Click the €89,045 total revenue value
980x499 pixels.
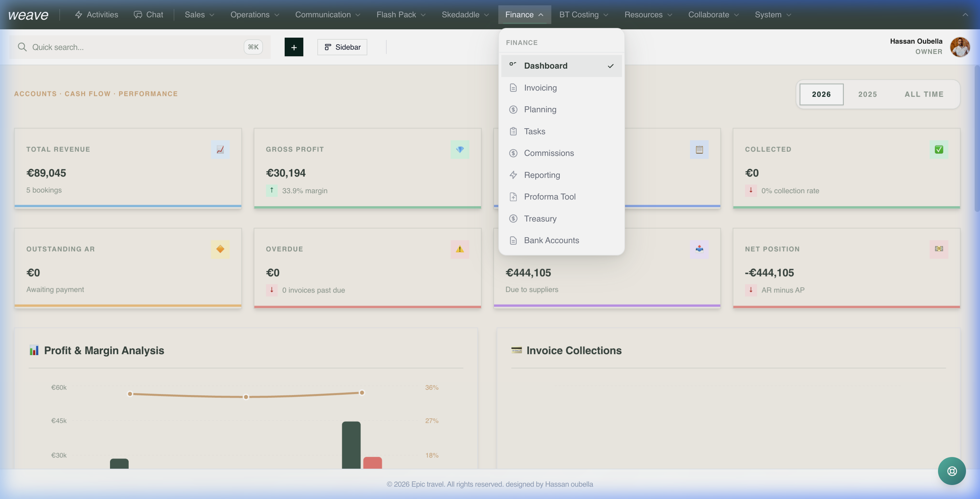click(46, 173)
